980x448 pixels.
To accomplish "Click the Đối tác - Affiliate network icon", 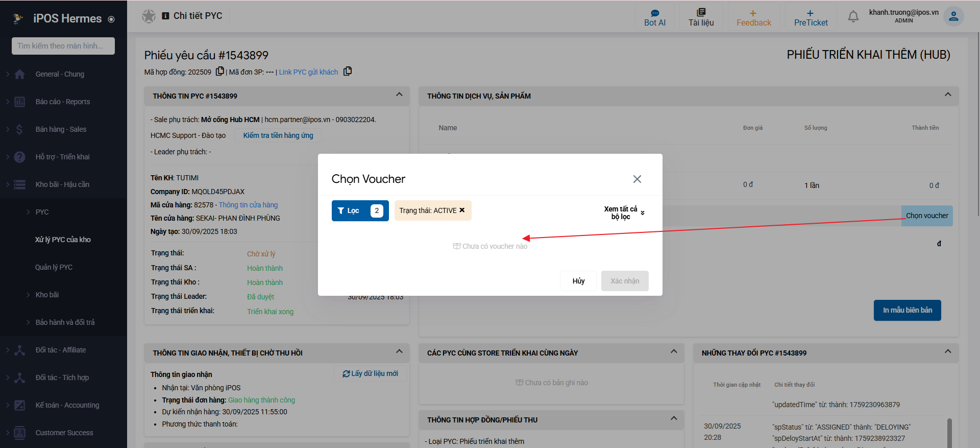I will 20,350.
